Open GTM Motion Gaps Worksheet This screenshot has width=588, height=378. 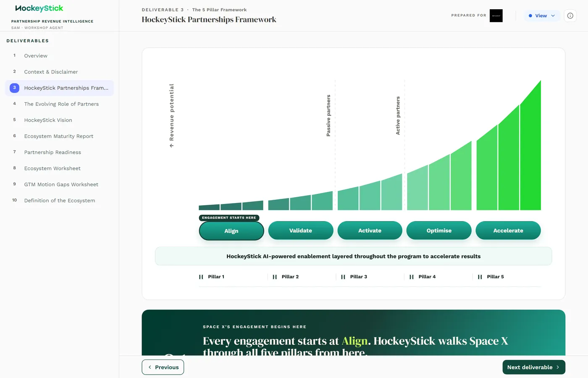pyautogui.click(x=59, y=185)
